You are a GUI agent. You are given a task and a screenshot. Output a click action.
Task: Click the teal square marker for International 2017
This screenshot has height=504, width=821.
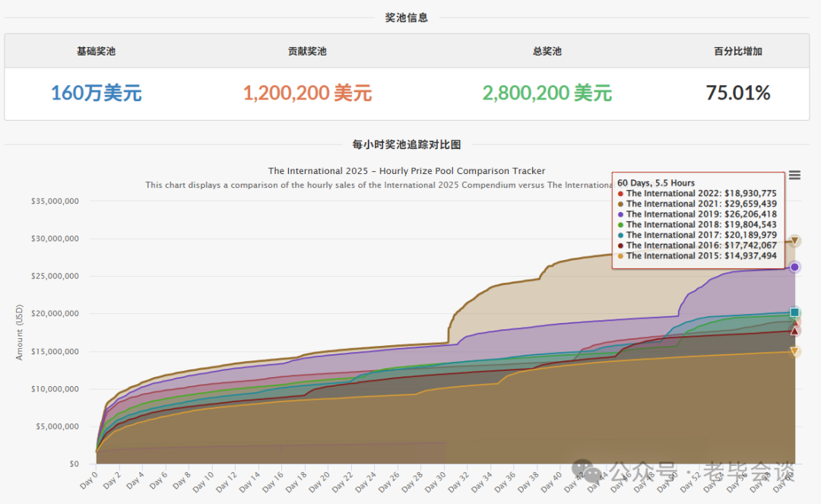(x=794, y=312)
